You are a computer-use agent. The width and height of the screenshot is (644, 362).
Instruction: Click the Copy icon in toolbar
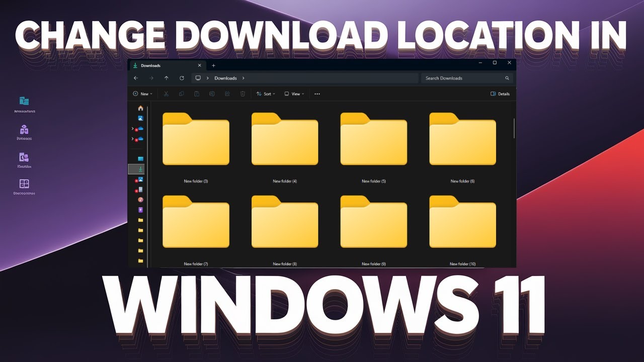(x=182, y=94)
